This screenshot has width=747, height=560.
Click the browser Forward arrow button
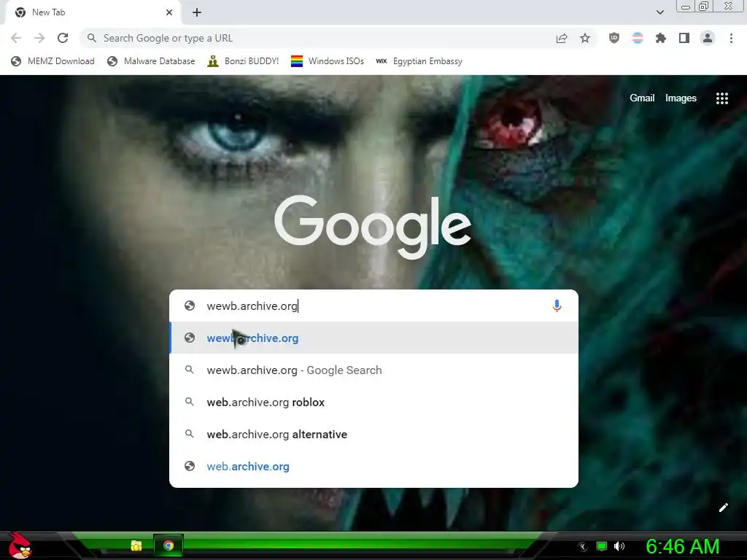pyautogui.click(x=39, y=38)
